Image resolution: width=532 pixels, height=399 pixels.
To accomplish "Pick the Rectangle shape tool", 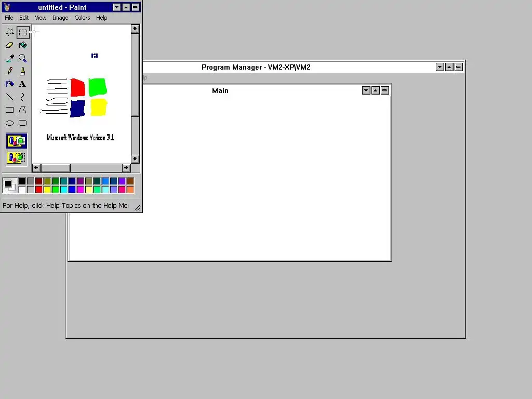I will [x=10, y=110].
